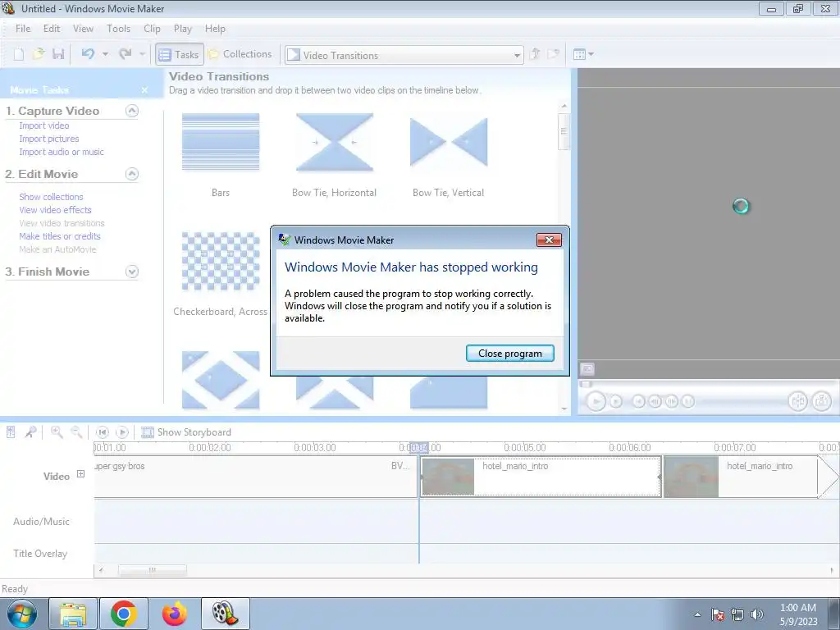This screenshot has width=840, height=630.
Task: Select the first hotel_mario_intro timeline clip
Action: pos(541,477)
